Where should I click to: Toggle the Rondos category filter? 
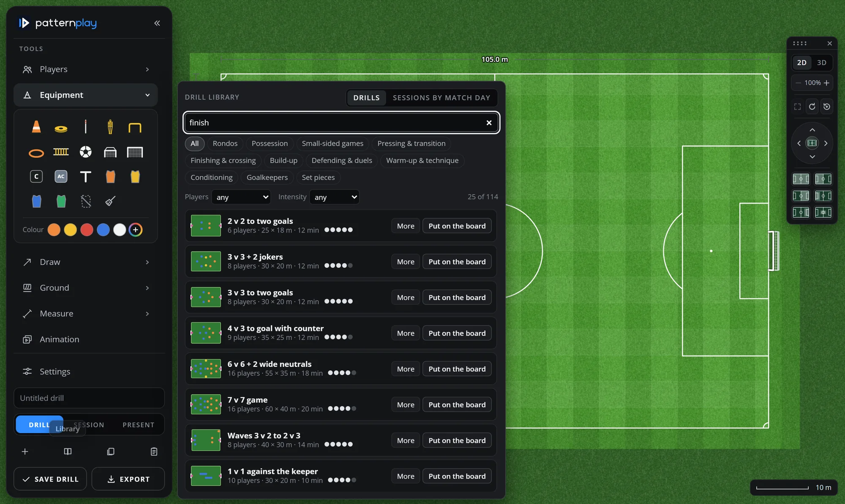coord(225,144)
